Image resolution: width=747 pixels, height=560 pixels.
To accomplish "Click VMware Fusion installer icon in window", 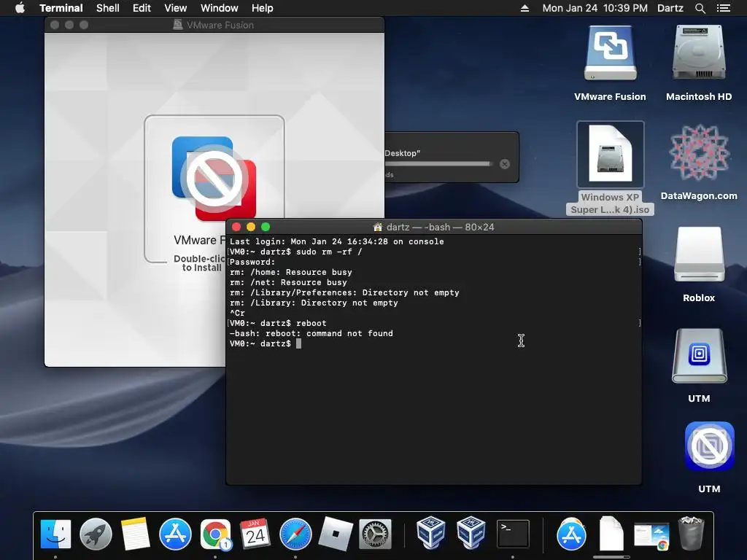I will coord(214,179).
